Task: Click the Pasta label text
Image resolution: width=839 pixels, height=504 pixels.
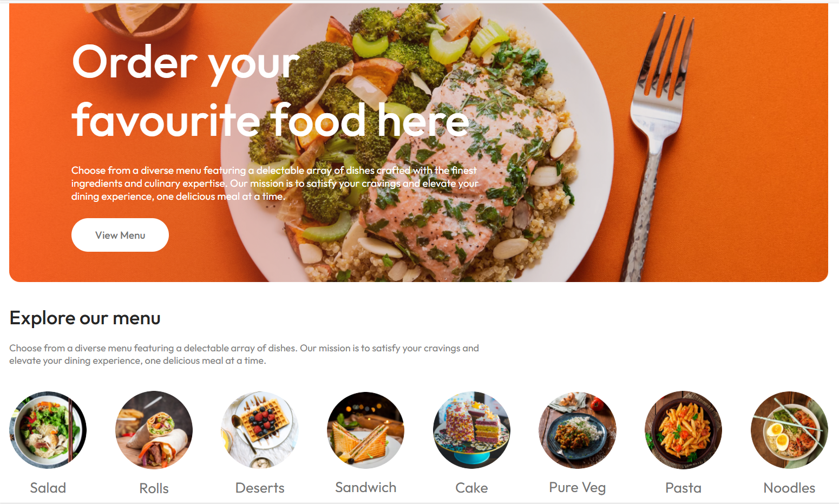Action: pos(684,488)
